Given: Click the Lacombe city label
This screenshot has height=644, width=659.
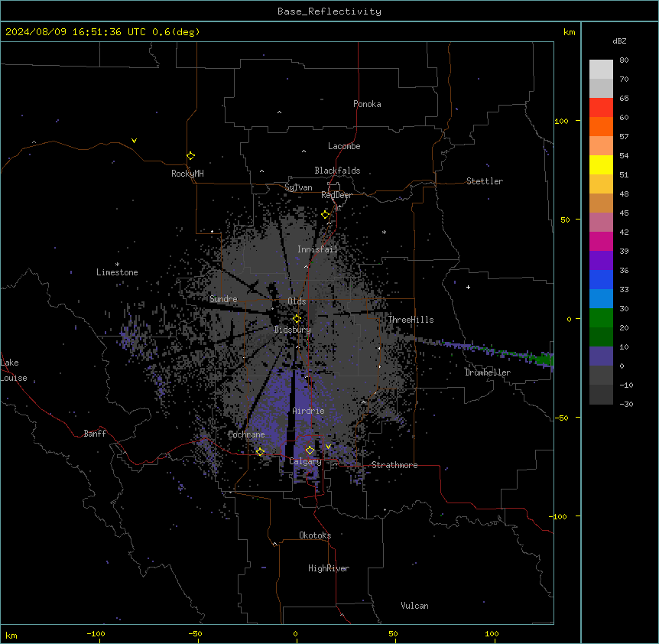Looking at the screenshot, I should (344, 146).
